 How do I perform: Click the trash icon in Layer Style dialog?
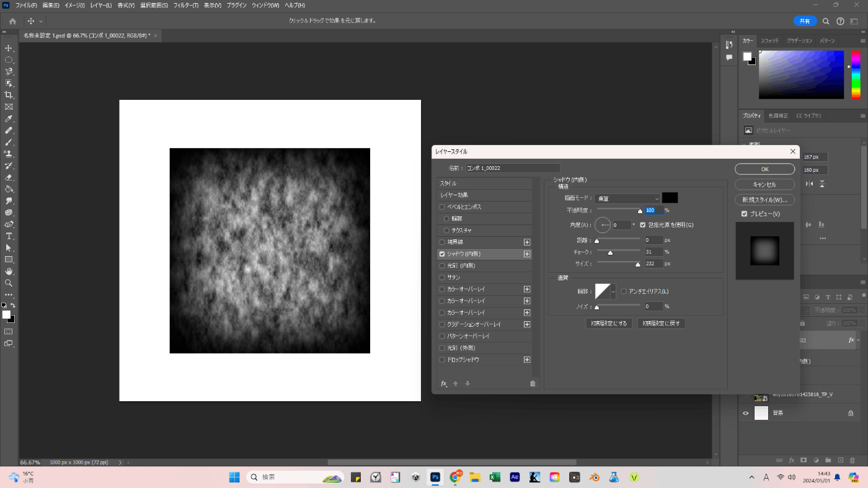[533, 384]
